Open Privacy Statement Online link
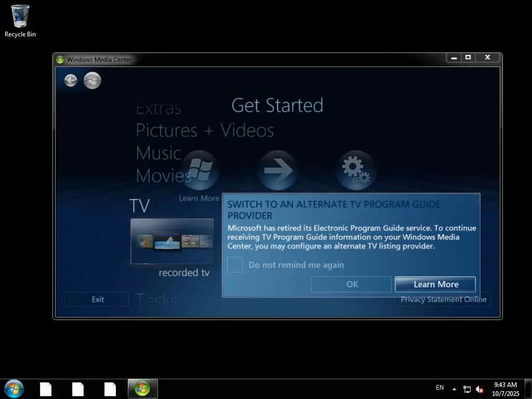Viewport: 532px width, 399px height. 443,299
